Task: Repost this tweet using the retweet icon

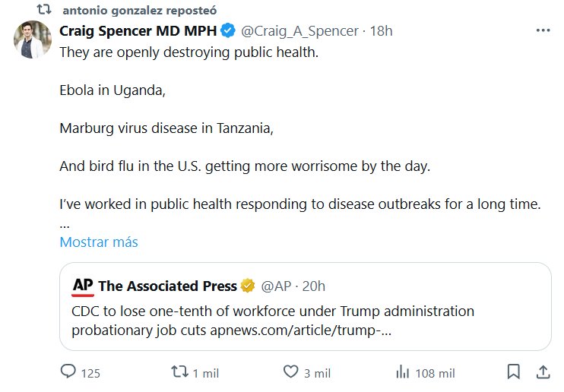Action: tap(179, 372)
